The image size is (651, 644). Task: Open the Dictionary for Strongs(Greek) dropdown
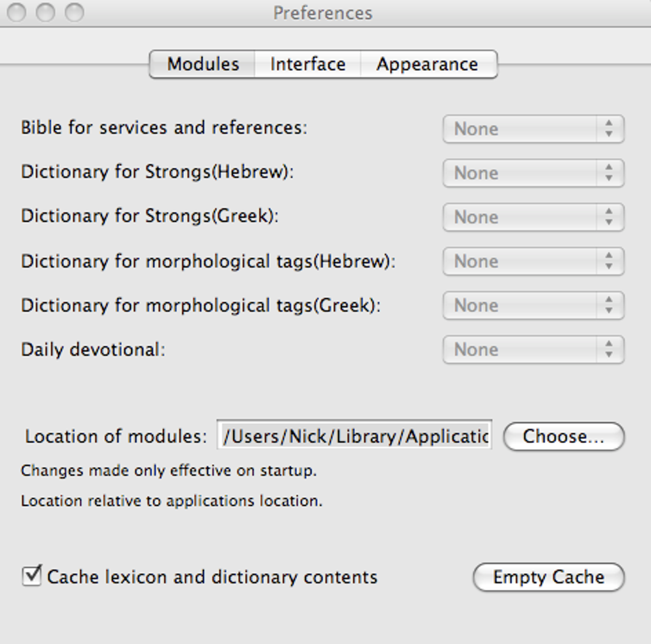point(533,217)
